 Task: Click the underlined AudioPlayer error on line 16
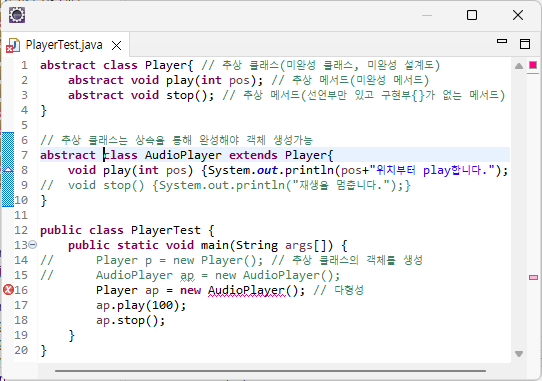pyautogui.click(x=247, y=290)
